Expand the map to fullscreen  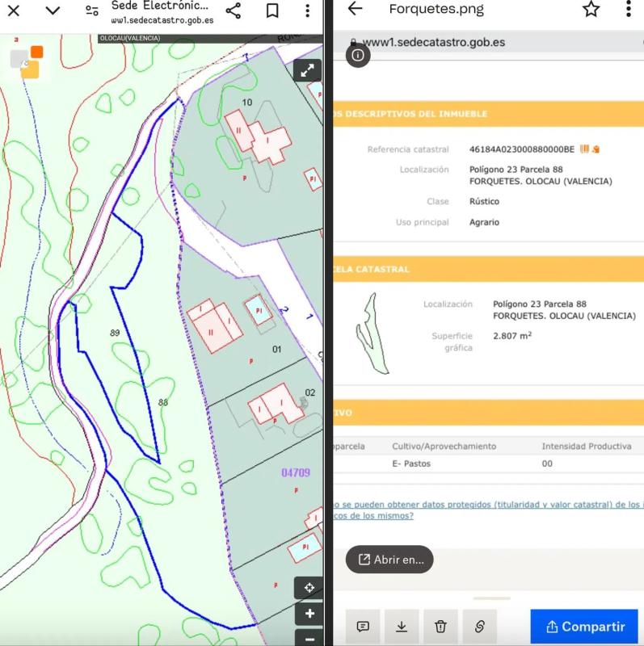click(307, 70)
